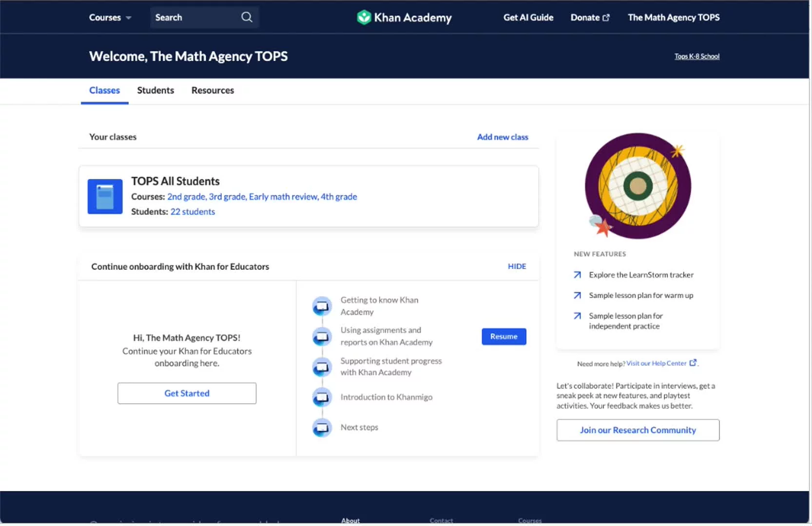Click the Getting to know Khan Academy step icon
812x526 pixels.
pyautogui.click(x=322, y=306)
